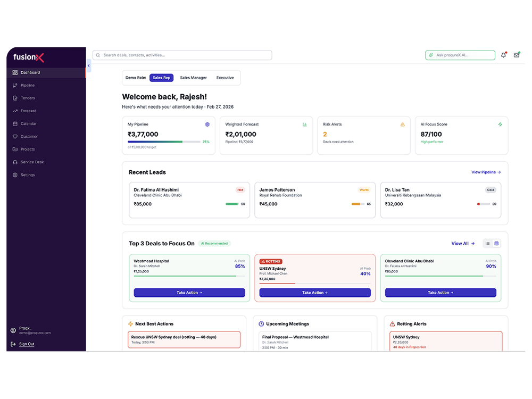The width and height of the screenshot is (532, 399).
Task: Click the search magnifier icon
Action: (x=98, y=55)
